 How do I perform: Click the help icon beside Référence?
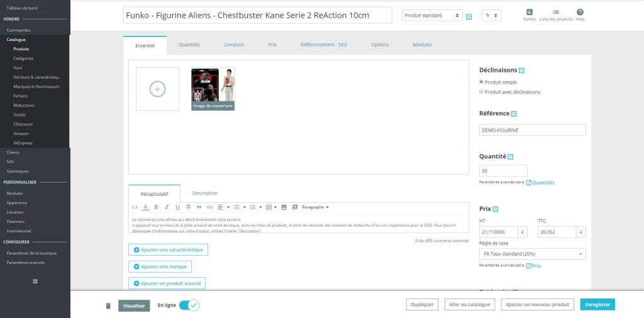pyautogui.click(x=514, y=113)
